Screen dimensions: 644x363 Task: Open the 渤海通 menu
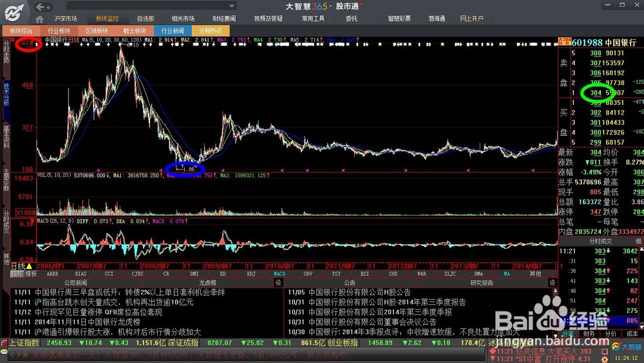click(x=437, y=19)
